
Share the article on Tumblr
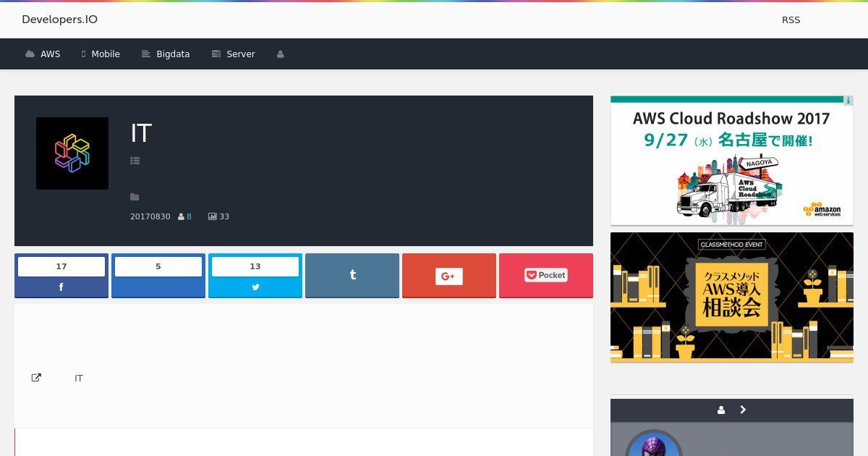pyautogui.click(x=352, y=275)
